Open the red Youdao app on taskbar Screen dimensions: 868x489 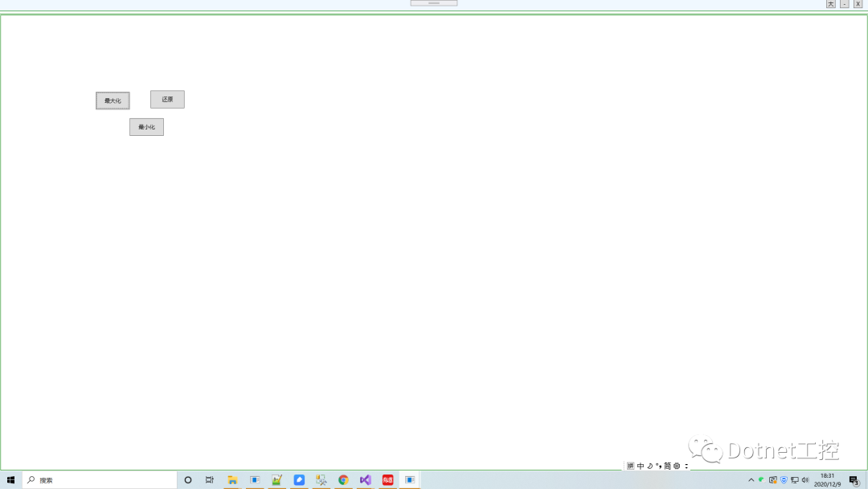387,480
